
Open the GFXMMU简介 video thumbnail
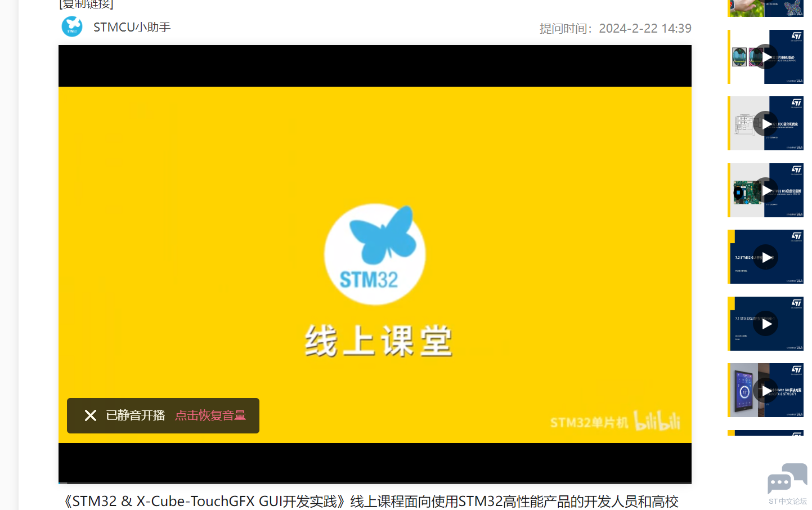point(765,57)
